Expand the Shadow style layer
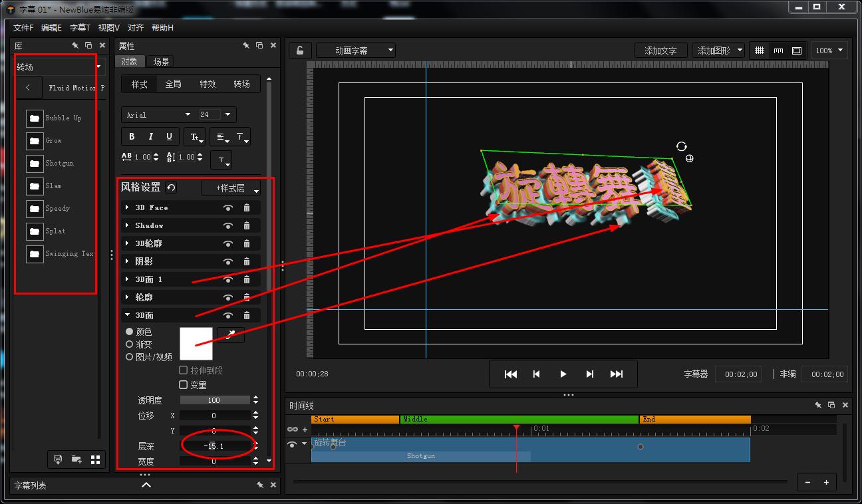862x504 pixels. point(127,225)
